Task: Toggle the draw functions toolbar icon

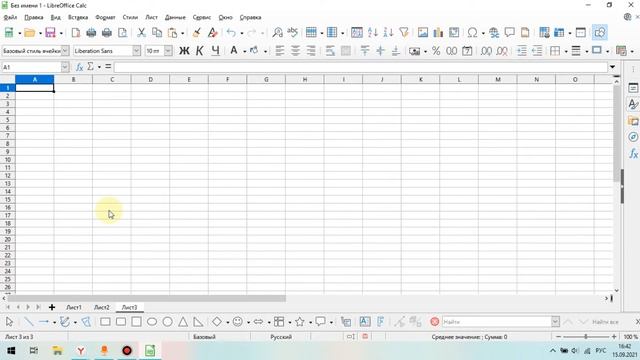Action: [x=600, y=33]
